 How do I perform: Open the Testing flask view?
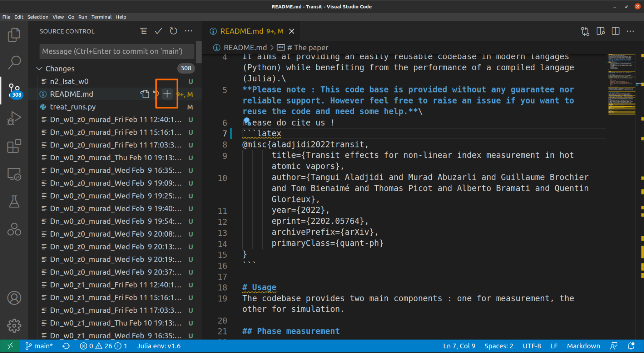[x=14, y=202]
